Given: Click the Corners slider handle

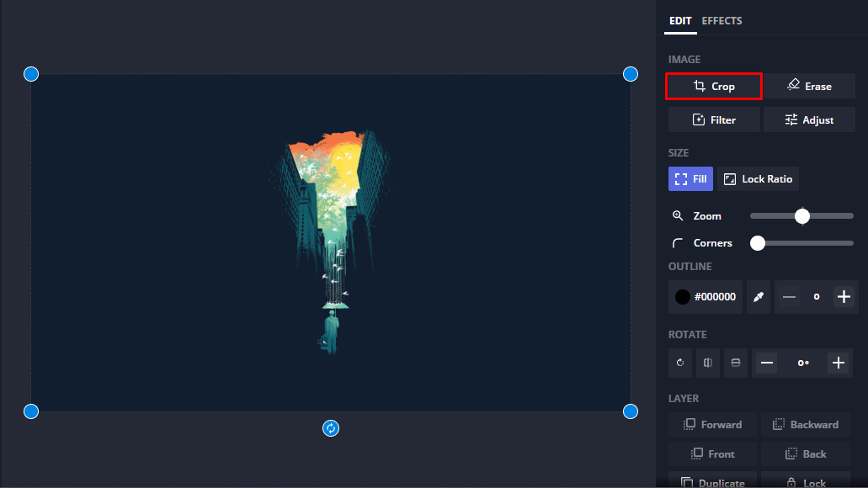Looking at the screenshot, I should (x=758, y=243).
